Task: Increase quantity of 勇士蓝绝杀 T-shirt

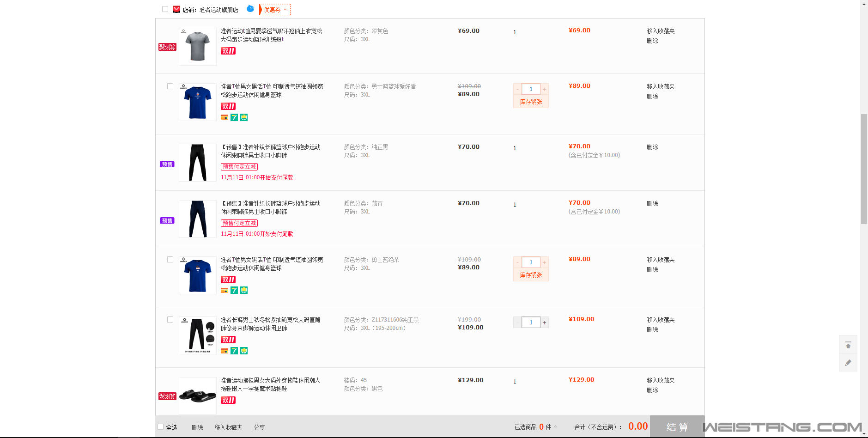Action: pyautogui.click(x=545, y=262)
